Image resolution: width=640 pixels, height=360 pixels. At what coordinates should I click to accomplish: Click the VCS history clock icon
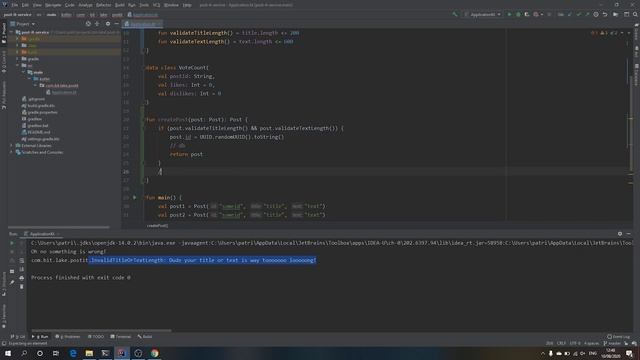click(596, 14)
